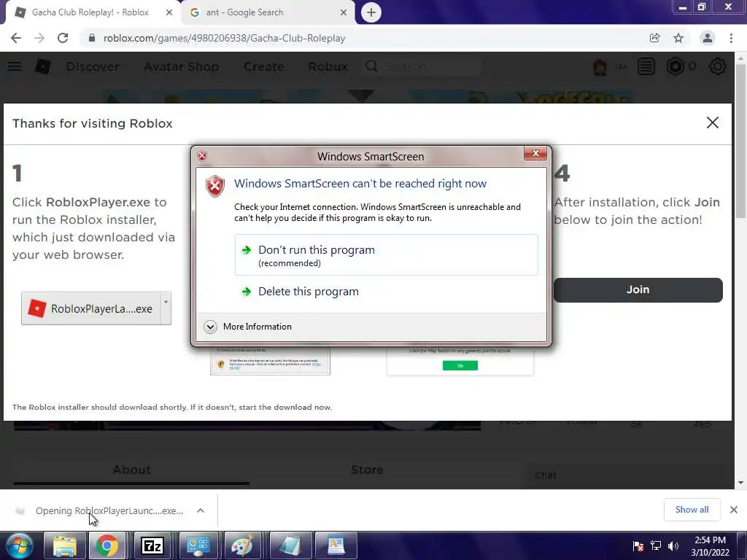Open the Chrome profile icon
Image resolution: width=747 pixels, height=560 pixels.
pos(708,38)
